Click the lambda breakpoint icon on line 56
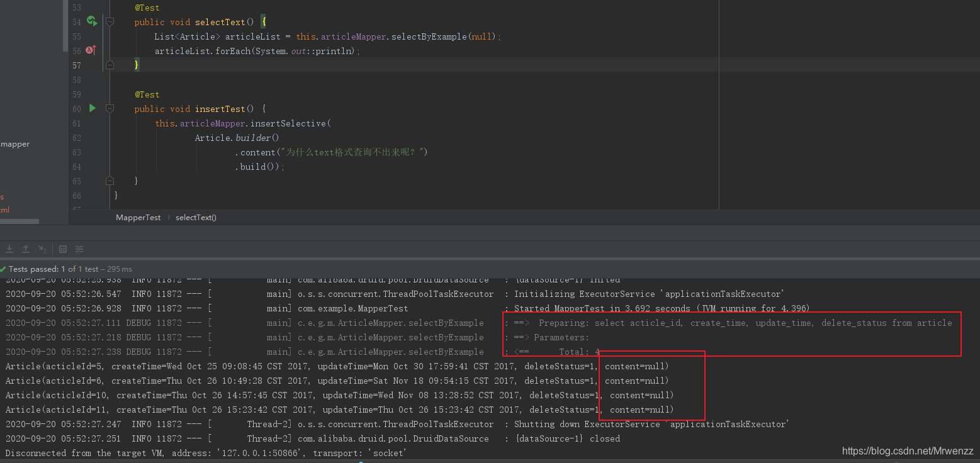Screen dimensions: 980x463 (91, 50)
